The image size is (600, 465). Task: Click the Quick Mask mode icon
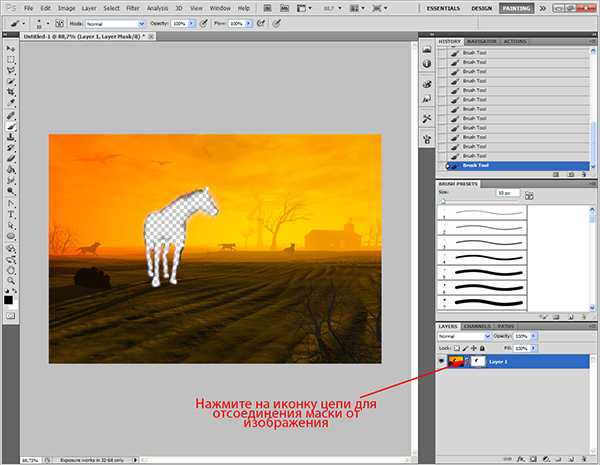click(11, 316)
